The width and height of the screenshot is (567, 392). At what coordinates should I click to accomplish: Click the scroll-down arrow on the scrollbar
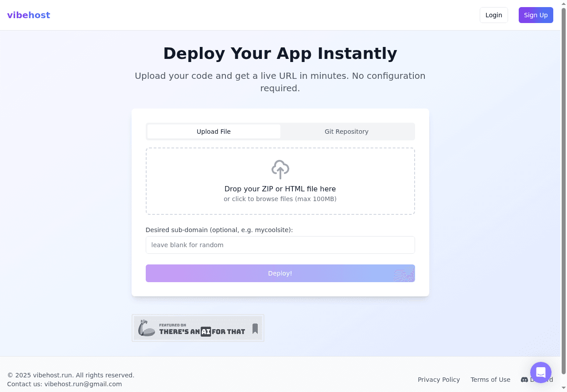pyautogui.click(x=564, y=388)
